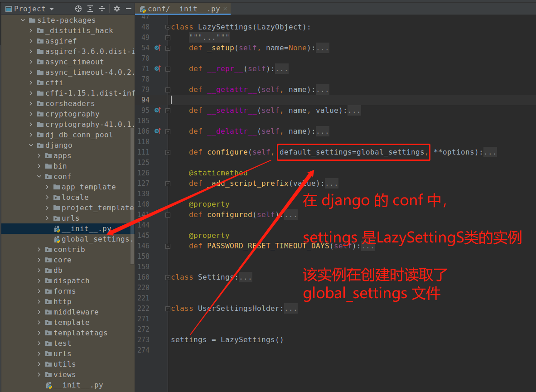
Task: Click the Expand All icon in Project panel
Action: (90, 9)
